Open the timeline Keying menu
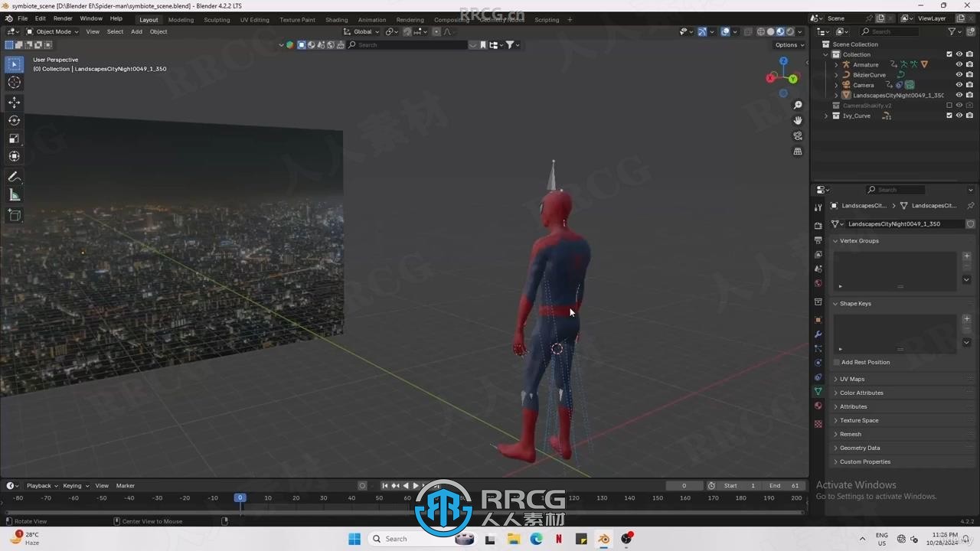Viewport: 980px width, 551px height. tap(75, 485)
